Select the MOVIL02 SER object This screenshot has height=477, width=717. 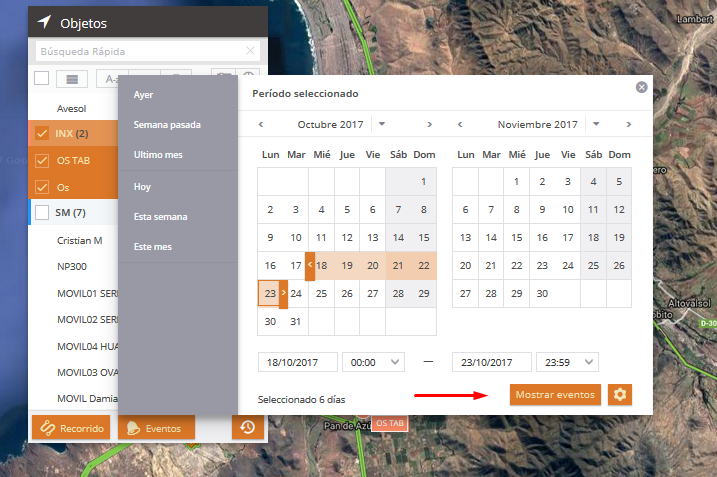pyautogui.click(x=87, y=320)
